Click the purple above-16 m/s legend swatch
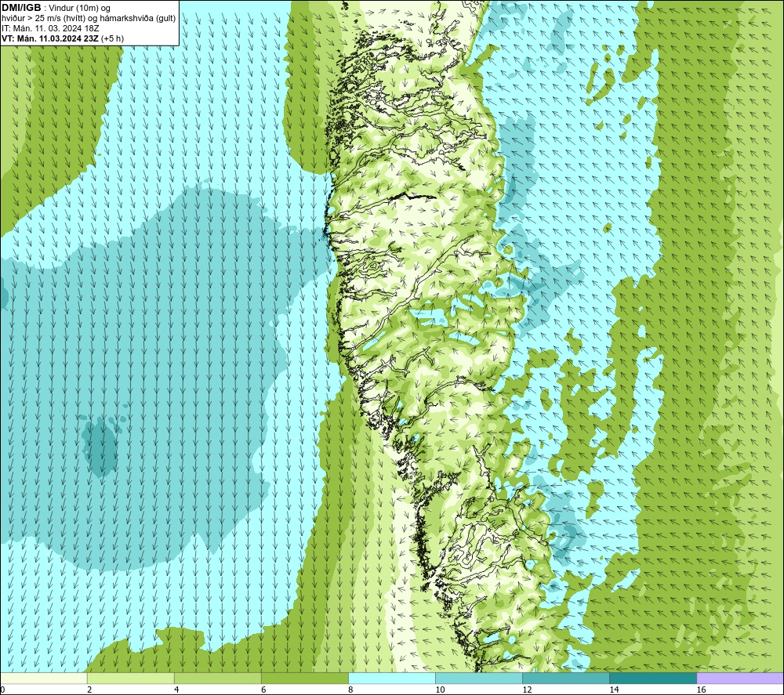The image size is (784, 695). point(740,679)
